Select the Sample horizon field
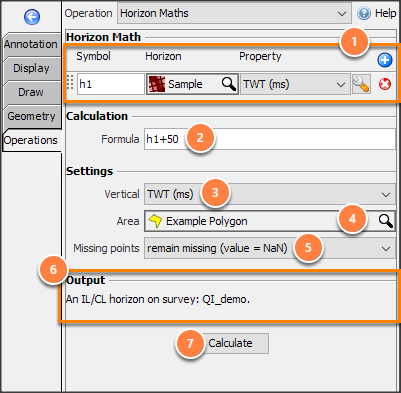Viewport: 401px width, 393px height. (x=192, y=84)
